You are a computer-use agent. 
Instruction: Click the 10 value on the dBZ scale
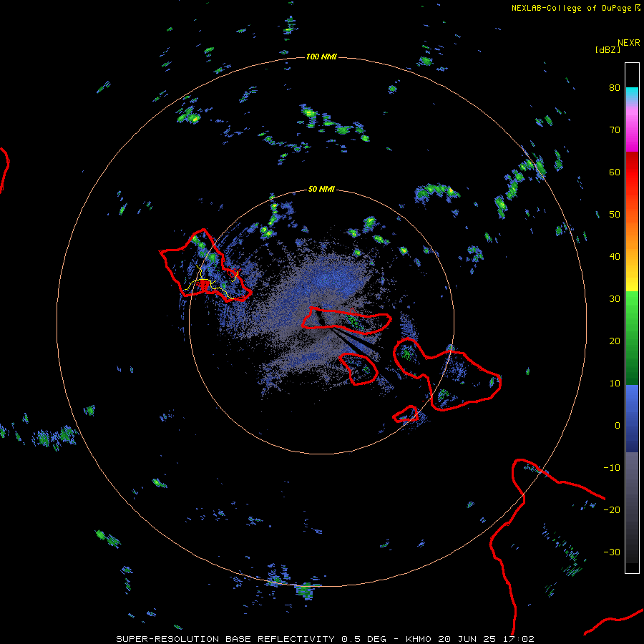pyautogui.click(x=615, y=384)
